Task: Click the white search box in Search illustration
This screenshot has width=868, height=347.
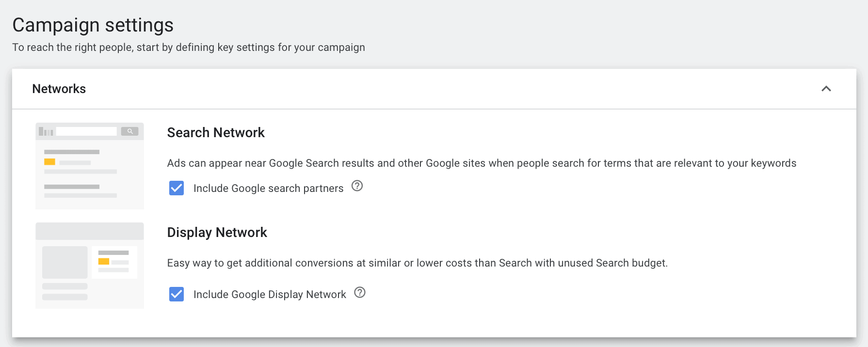Action: coord(86,131)
